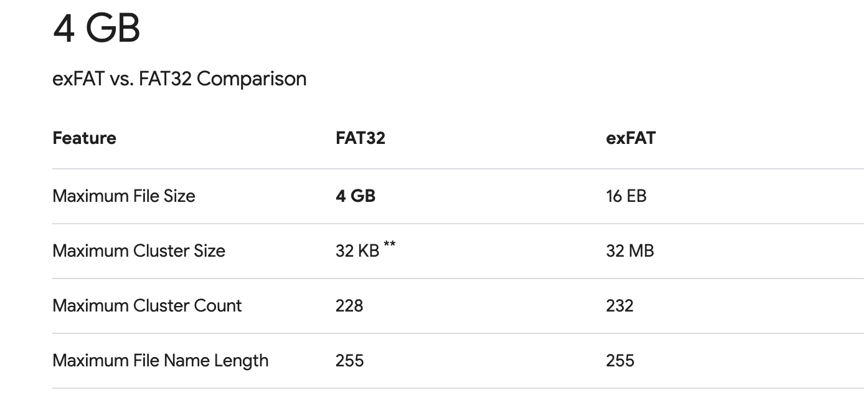Click the "32 KB" cell value
The image size is (868, 400).
[x=357, y=251]
